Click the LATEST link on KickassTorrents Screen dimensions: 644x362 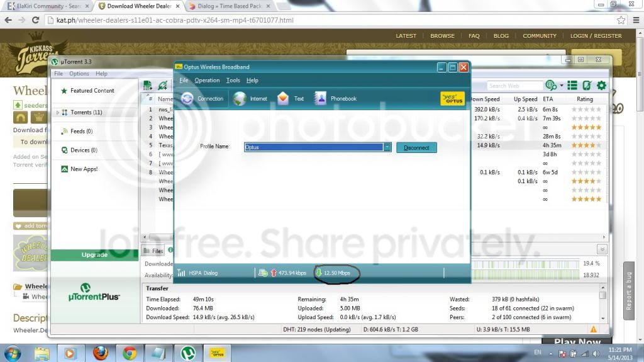coord(406,36)
